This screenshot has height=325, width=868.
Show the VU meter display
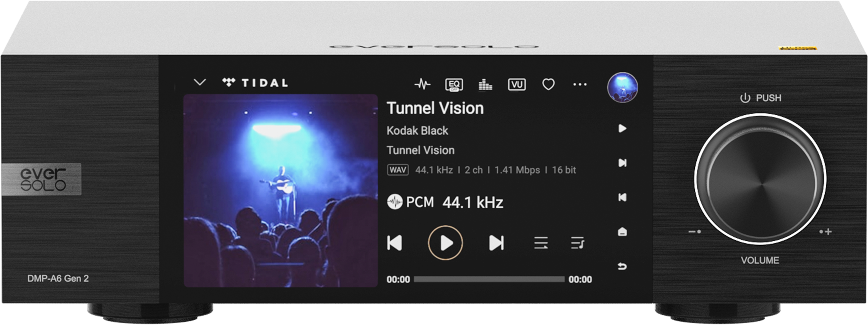pyautogui.click(x=517, y=84)
